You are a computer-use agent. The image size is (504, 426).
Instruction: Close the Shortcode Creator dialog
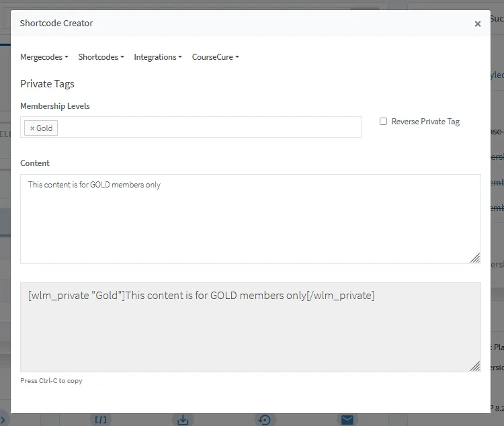click(x=477, y=24)
